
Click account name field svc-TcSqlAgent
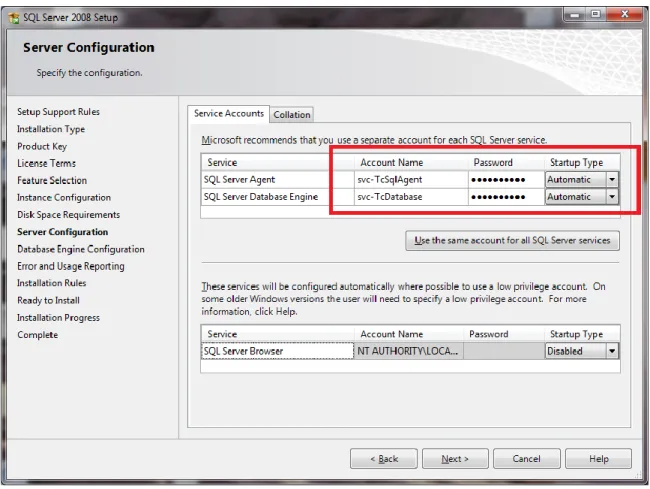(411, 179)
